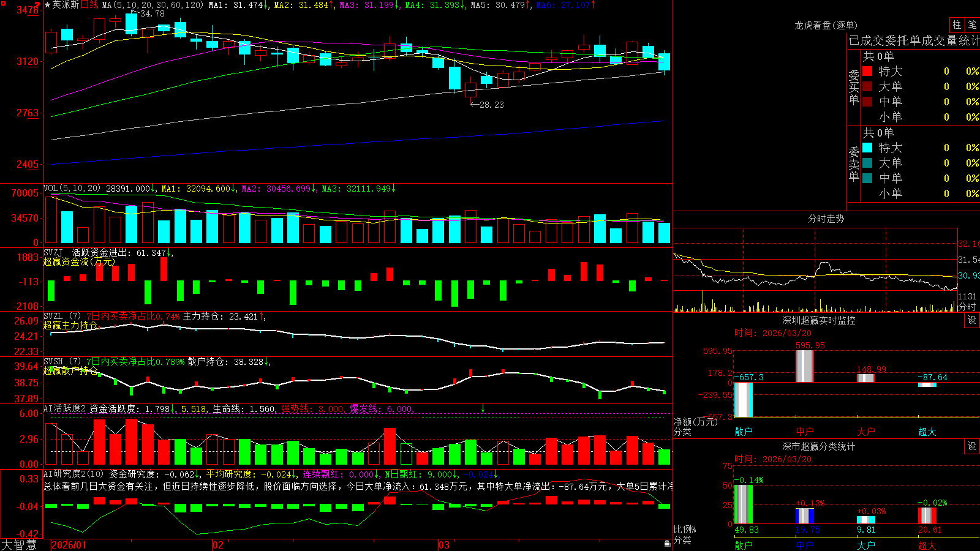Screen dimensions: 980x551
Task: Click the 03 month marker on time axis
Action: (444, 545)
